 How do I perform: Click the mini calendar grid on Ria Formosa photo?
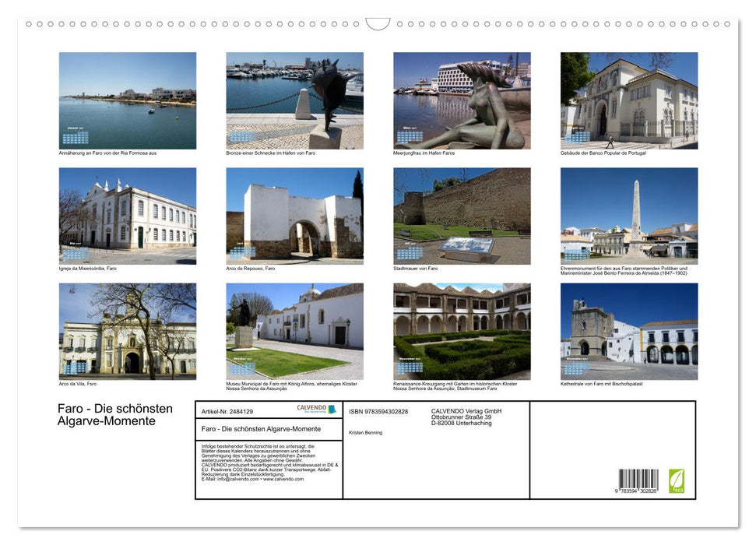pos(76,138)
